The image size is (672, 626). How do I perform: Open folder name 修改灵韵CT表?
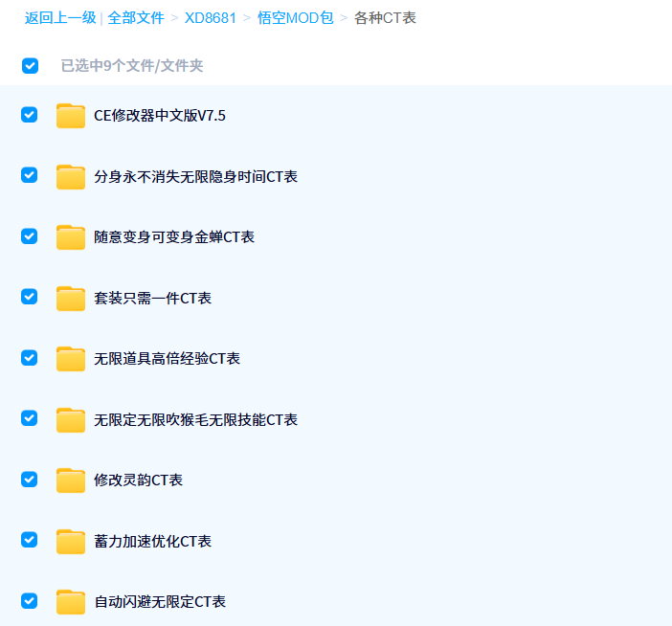pyautogui.click(x=139, y=481)
